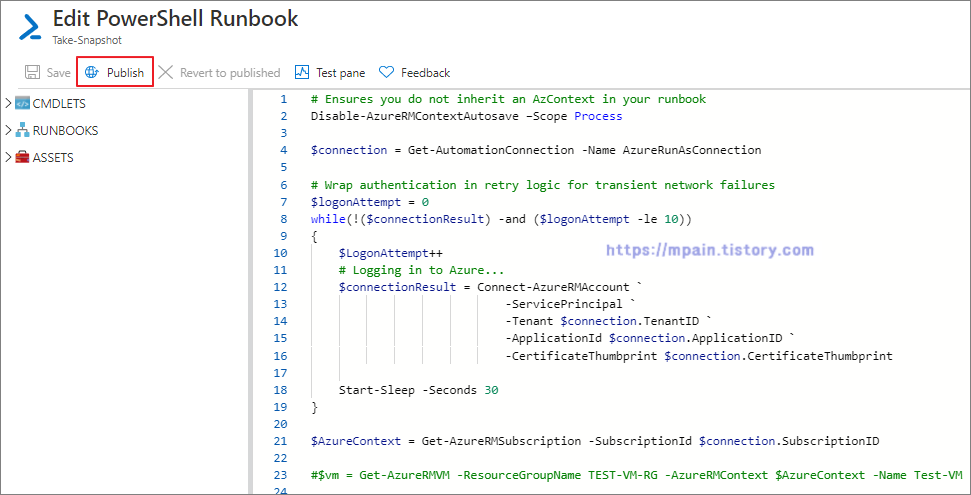The width and height of the screenshot is (971, 495).
Task: Click Get-AzureRMSubscription cmdlet text
Action: coord(501,442)
